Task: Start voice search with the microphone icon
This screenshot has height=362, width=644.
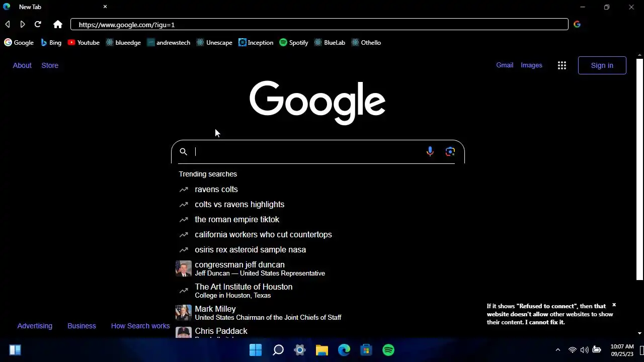Action: click(x=430, y=151)
